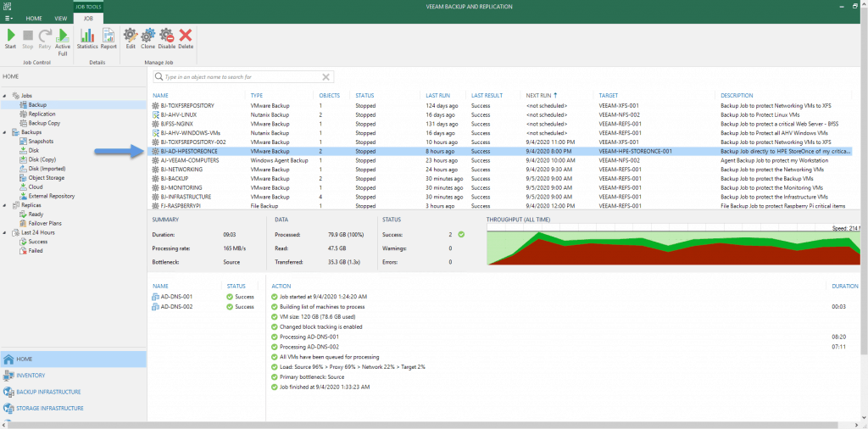Image resolution: width=868 pixels, height=429 pixels.
Task: Click the Start job icon
Action: (10, 39)
